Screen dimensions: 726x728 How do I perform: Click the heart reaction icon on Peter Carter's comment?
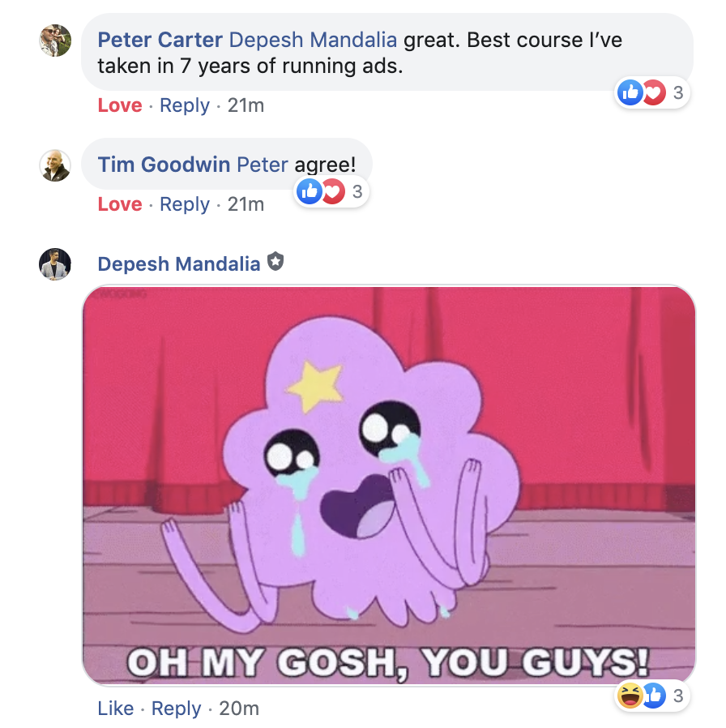(655, 92)
